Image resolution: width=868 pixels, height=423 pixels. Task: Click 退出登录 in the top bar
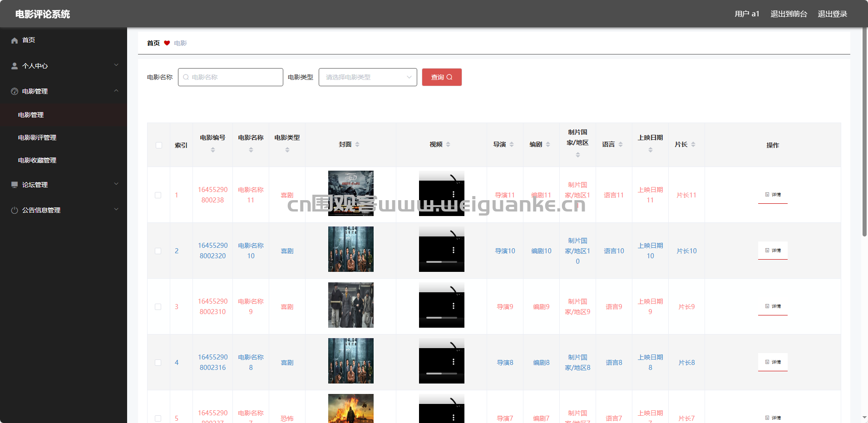(833, 14)
